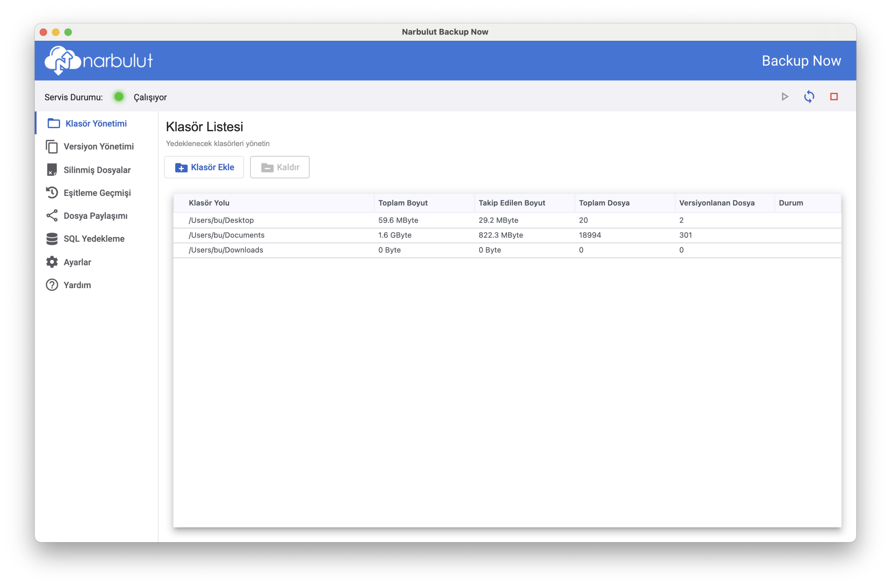Click the Yardım question mark icon
Viewport: 891px width, 588px height.
(x=52, y=285)
